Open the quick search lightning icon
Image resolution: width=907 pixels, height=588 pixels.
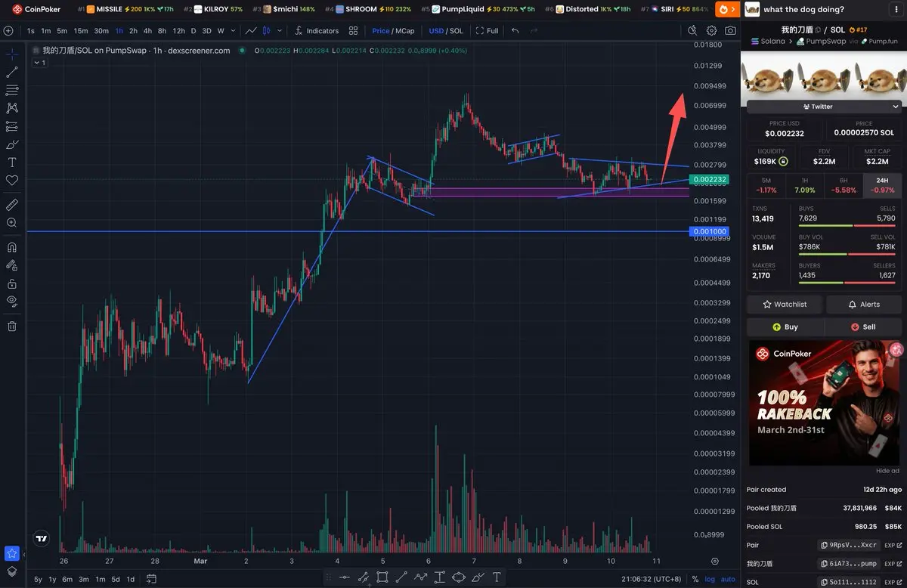[x=692, y=31]
